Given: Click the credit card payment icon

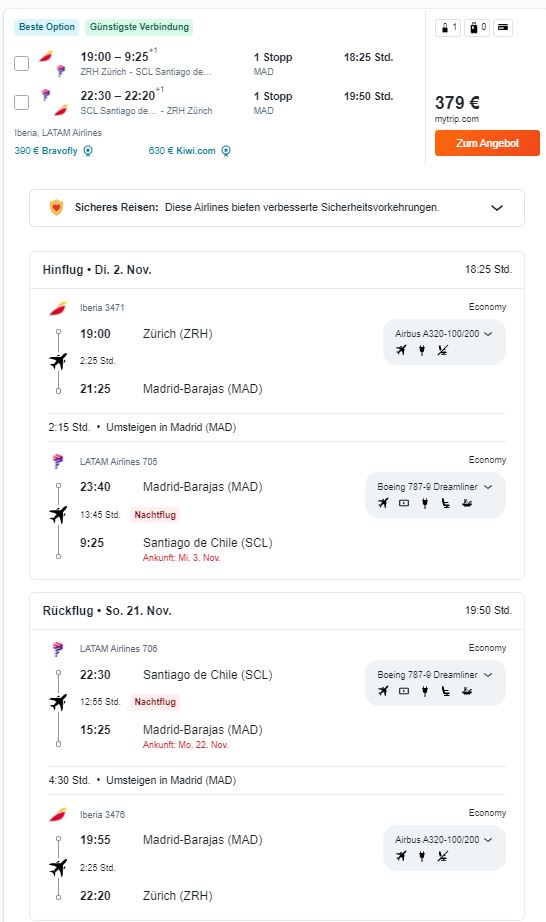Looking at the screenshot, I should [503, 28].
